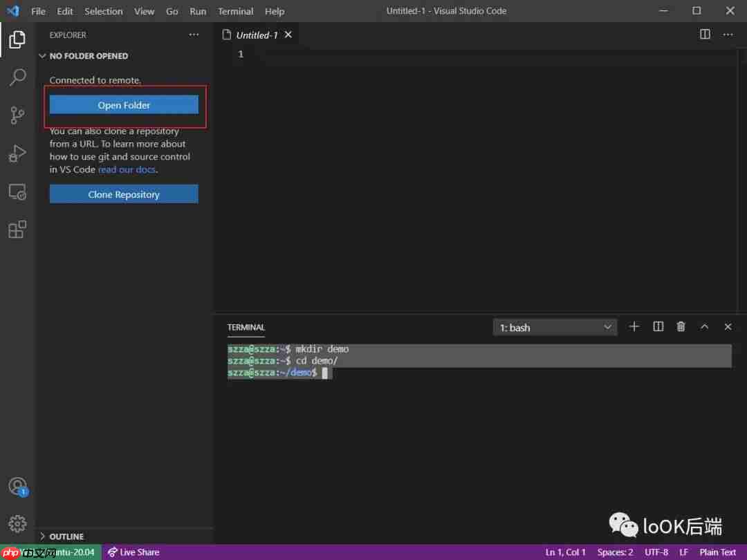Open the Remote Explorer view
Image resolution: width=747 pixels, height=560 pixels.
click(17, 192)
